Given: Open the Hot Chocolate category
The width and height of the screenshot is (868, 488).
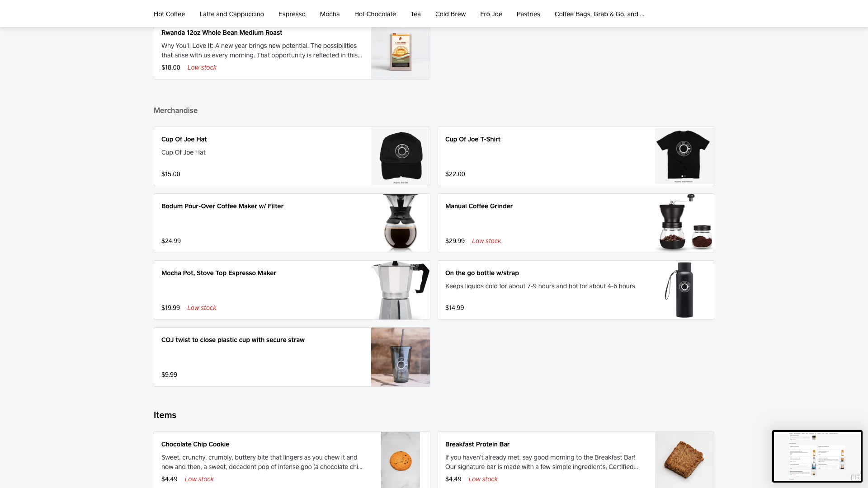Looking at the screenshot, I should pos(375,14).
